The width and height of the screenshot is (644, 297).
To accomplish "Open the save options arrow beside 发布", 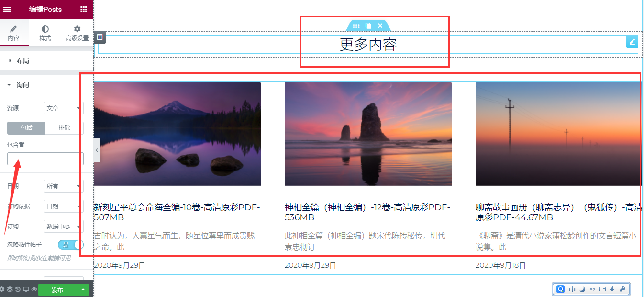I will click(x=83, y=290).
